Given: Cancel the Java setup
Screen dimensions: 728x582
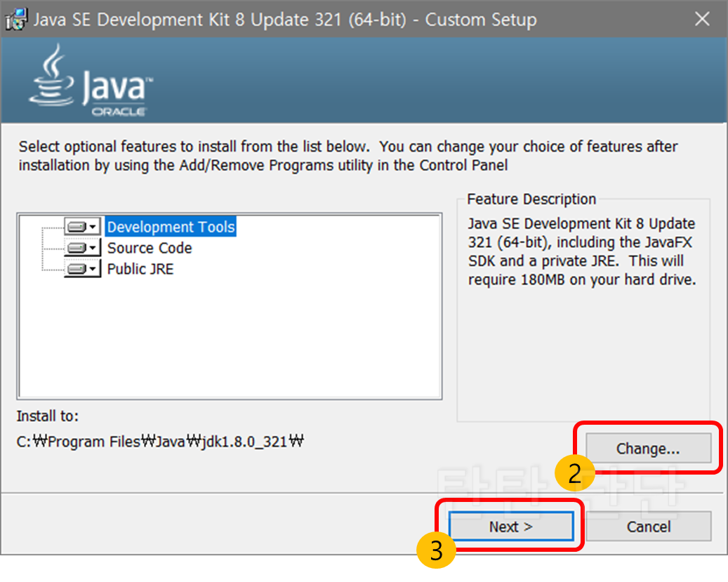Looking at the screenshot, I should pyautogui.click(x=648, y=527).
